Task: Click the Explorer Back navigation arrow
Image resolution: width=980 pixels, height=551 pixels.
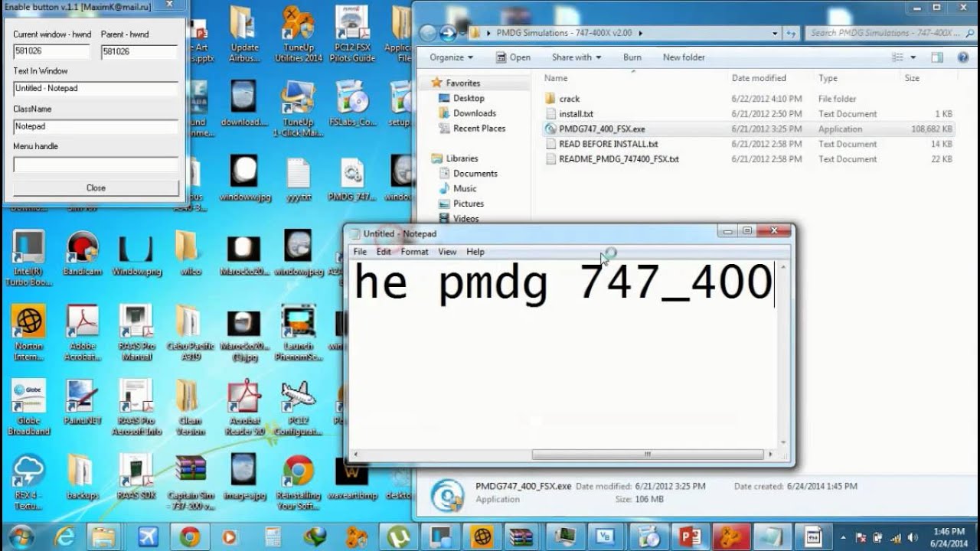Action: tap(427, 33)
